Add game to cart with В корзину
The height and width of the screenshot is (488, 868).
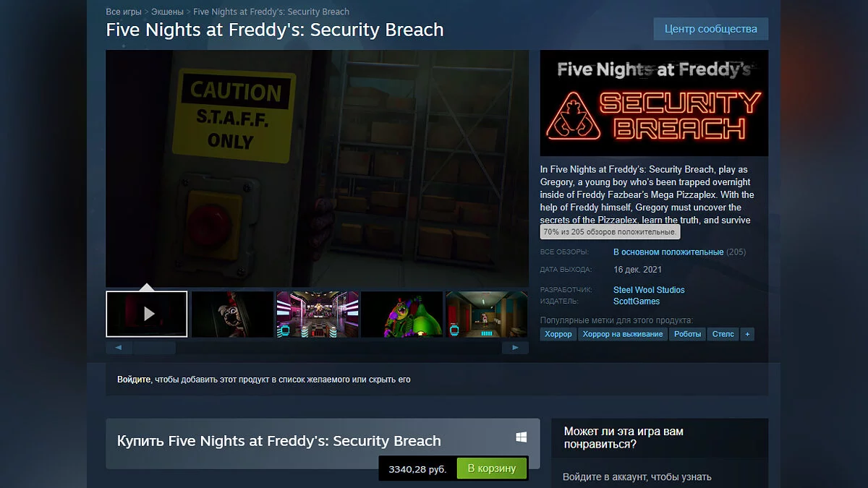tap(492, 468)
